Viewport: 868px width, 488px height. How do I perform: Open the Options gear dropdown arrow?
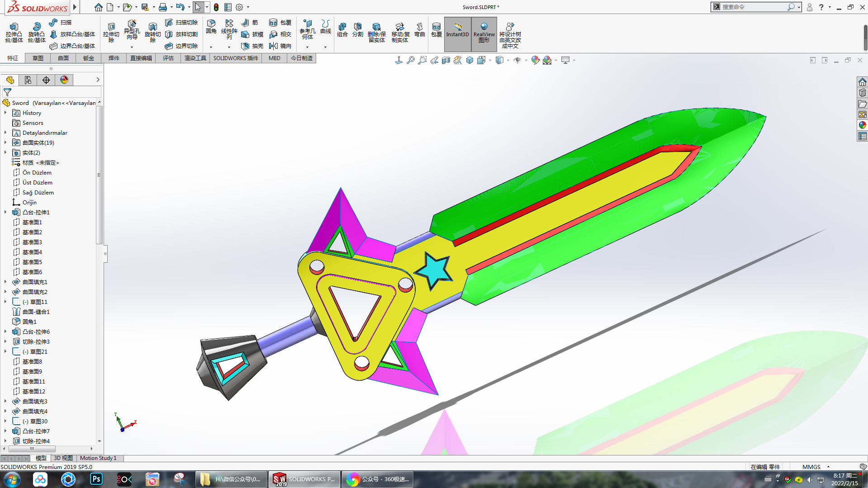coord(248,7)
